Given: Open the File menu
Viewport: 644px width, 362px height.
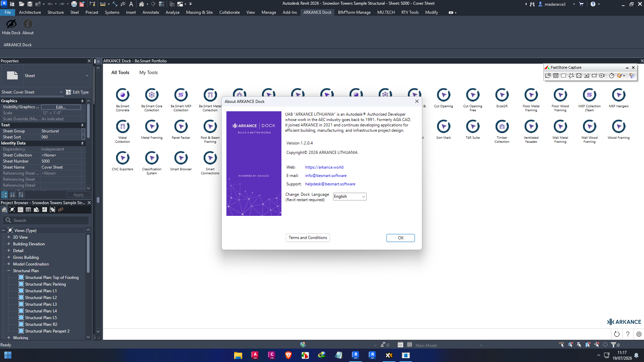Looking at the screenshot, I should coord(8,12).
